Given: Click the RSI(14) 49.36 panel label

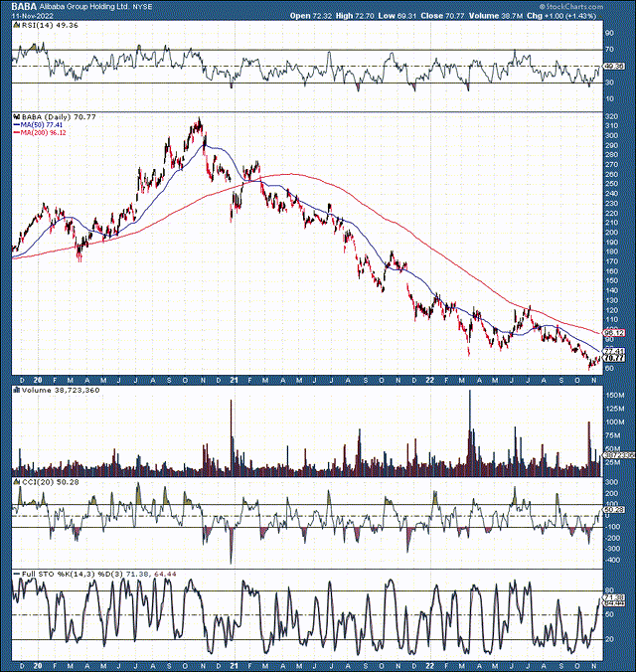Looking at the screenshot, I should [50, 25].
